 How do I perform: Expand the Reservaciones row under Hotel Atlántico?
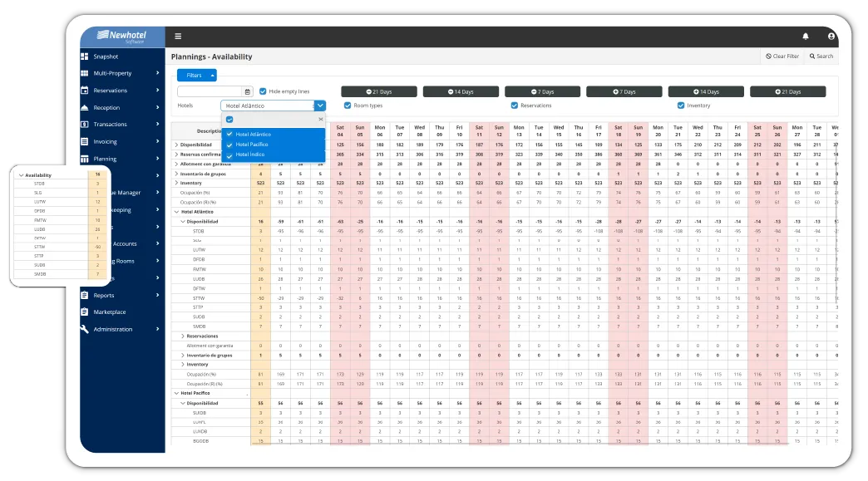(x=183, y=336)
